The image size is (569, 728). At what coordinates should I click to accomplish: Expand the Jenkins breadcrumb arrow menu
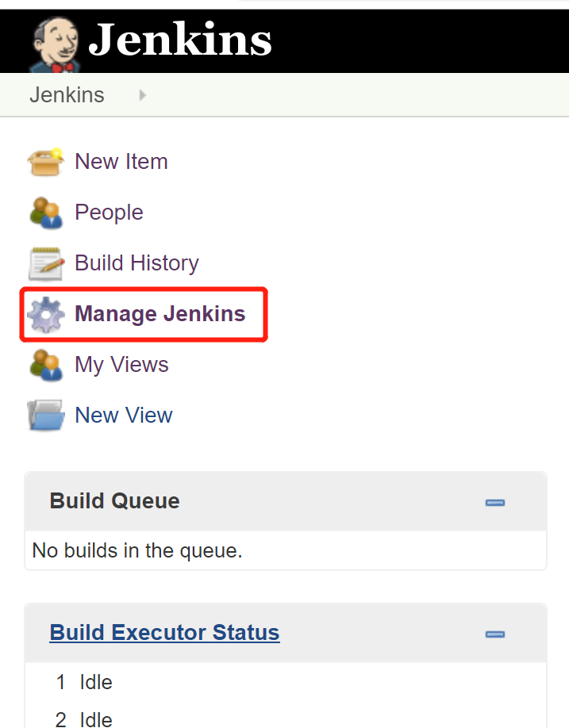click(x=143, y=95)
